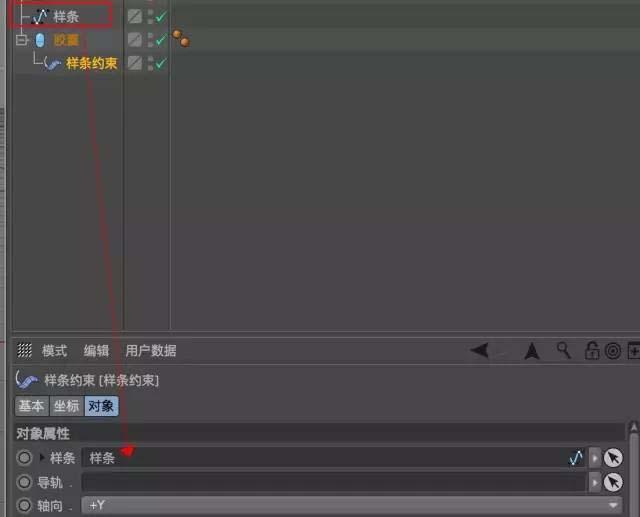Click the pick cursor for 样条 field
This screenshot has height=517, width=640.
(613, 458)
